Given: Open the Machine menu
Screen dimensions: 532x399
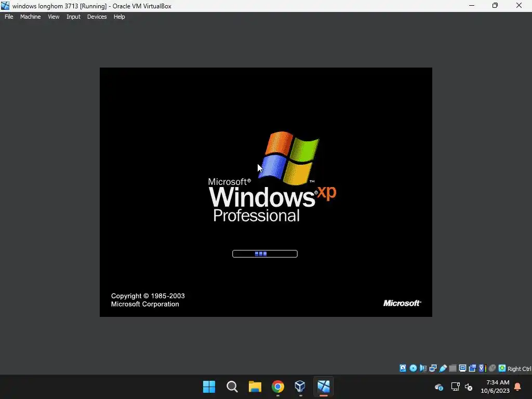Looking at the screenshot, I should pyautogui.click(x=30, y=17).
